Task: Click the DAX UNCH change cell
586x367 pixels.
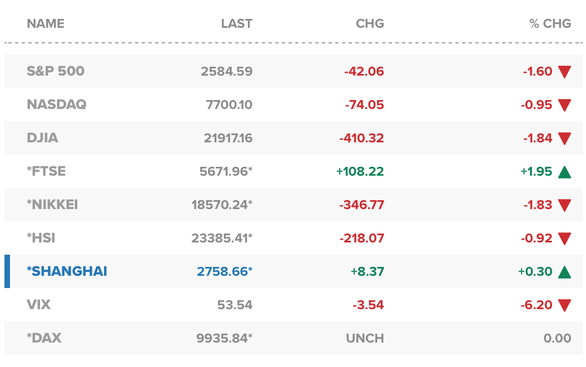Action: [x=365, y=338]
